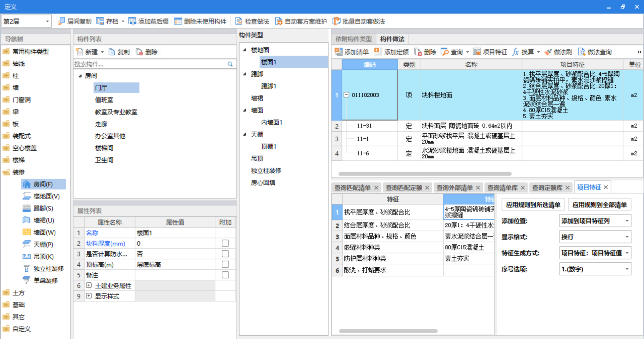This screenshot has width=644, height=339.
Task: Open the 查询定额库 tab
Action: pos(547,188)
